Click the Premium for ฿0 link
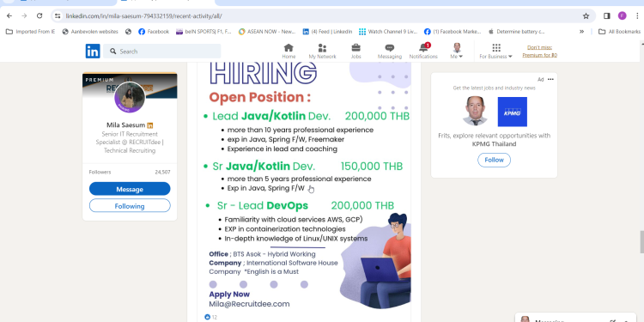This screenshot has width=644, height=322. 540,55
